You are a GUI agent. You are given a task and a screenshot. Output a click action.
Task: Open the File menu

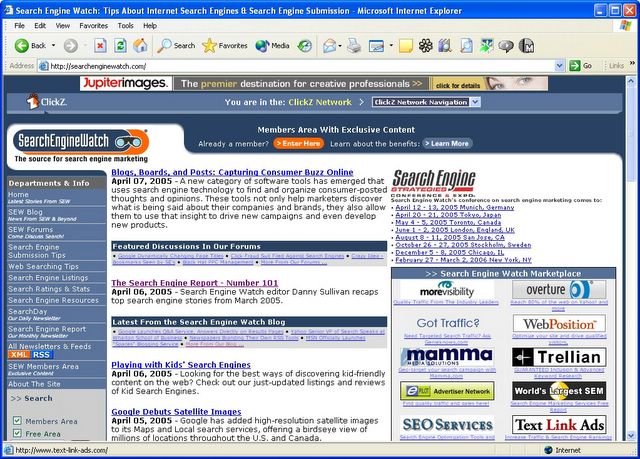(19, 26)
